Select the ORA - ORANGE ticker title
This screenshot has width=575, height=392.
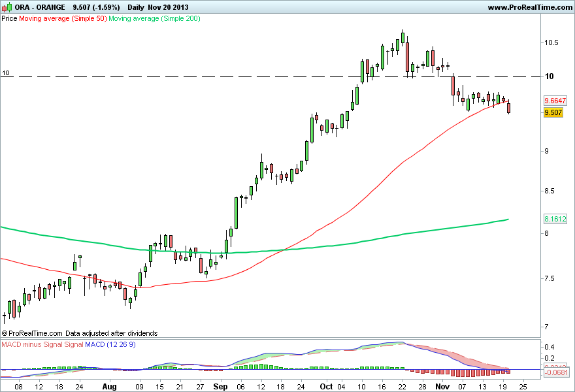pos(40,7)
